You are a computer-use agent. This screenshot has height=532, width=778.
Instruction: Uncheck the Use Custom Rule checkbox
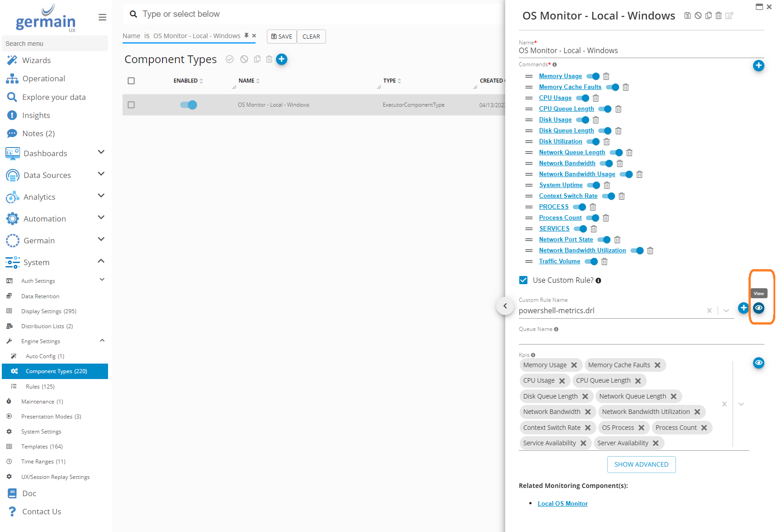(523, 280)
